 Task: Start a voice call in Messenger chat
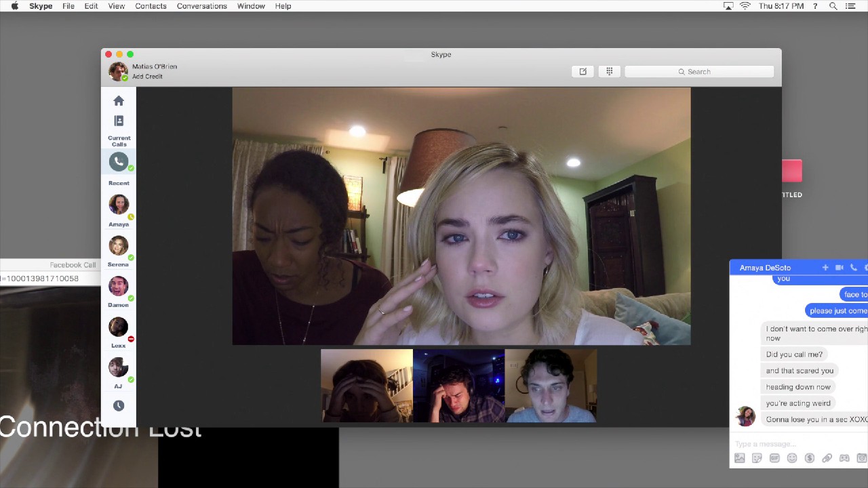click(854, 268)
